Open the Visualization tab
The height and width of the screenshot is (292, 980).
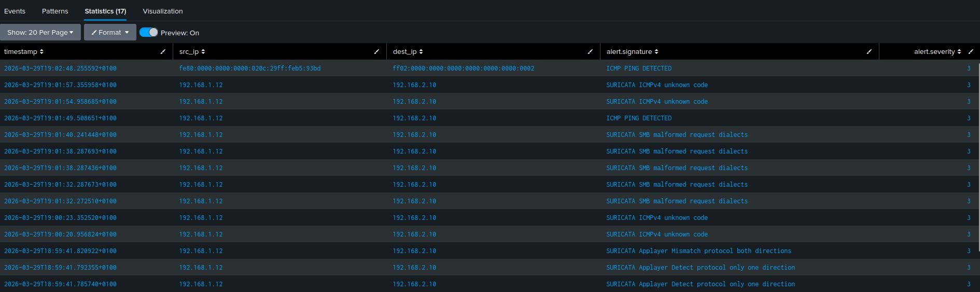pos(163,11)
